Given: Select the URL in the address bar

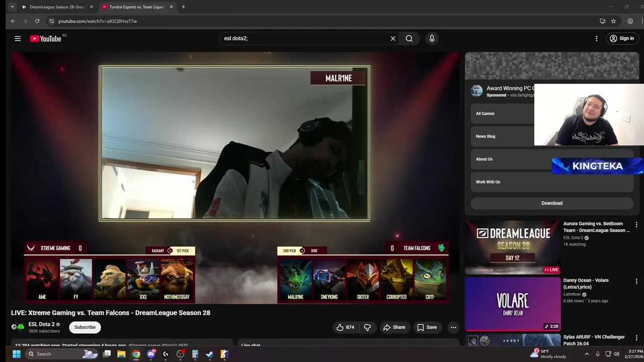Looking at the screenshot, I should [x=97, y=21].
